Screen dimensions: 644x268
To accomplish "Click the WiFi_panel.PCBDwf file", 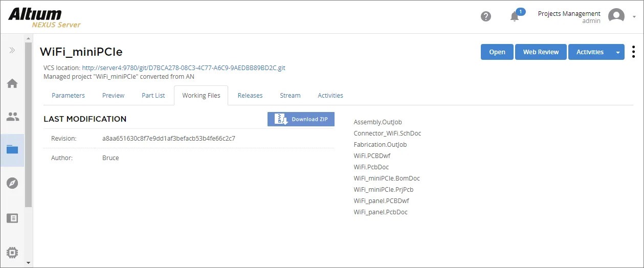I will coord(381,201).
